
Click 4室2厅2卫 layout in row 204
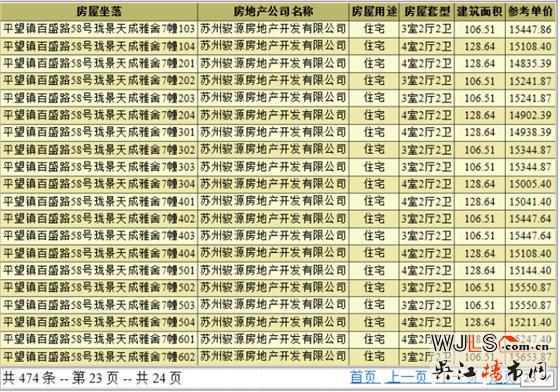click(426, 115)
